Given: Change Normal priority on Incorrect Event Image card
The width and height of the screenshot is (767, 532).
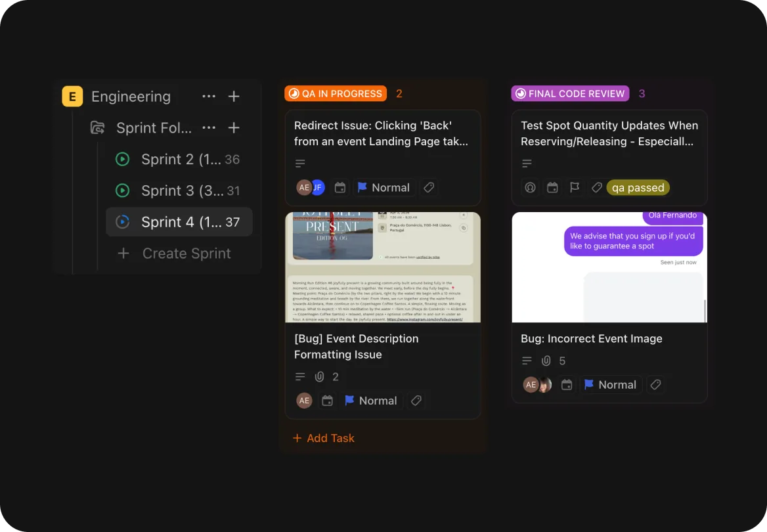Looking at the screenshot, I should point(611,385).
